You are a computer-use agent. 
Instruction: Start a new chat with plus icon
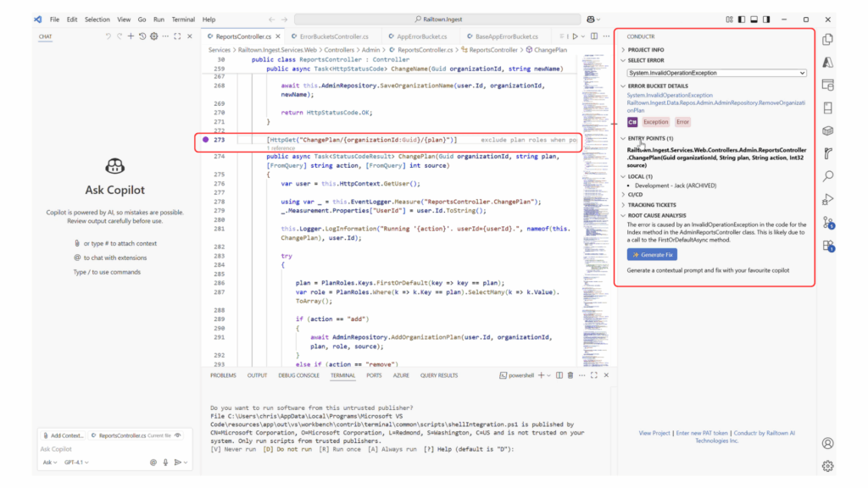coord(131,36)
